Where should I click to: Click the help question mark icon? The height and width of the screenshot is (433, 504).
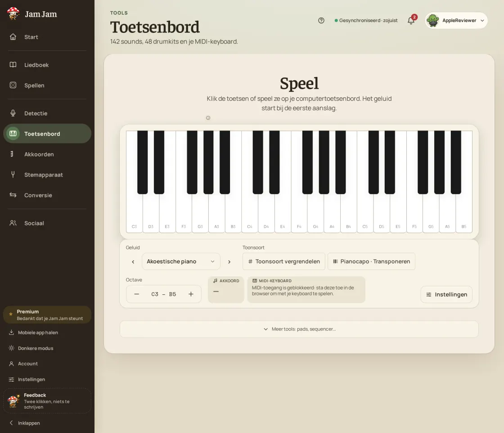[x=321, y=21]
